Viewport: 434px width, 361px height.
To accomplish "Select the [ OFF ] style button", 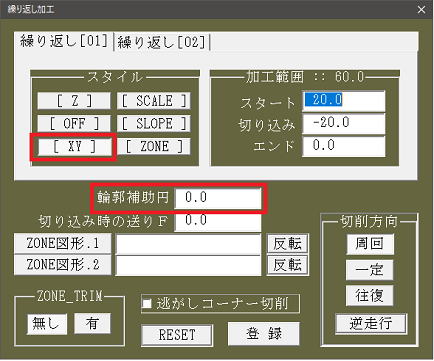I will point(74,123).
